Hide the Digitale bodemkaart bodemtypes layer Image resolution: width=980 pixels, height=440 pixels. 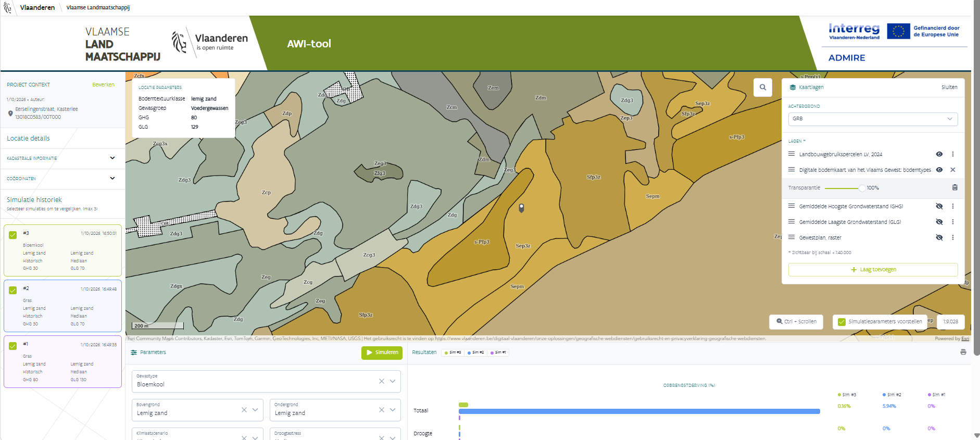(x=939, y=170)
